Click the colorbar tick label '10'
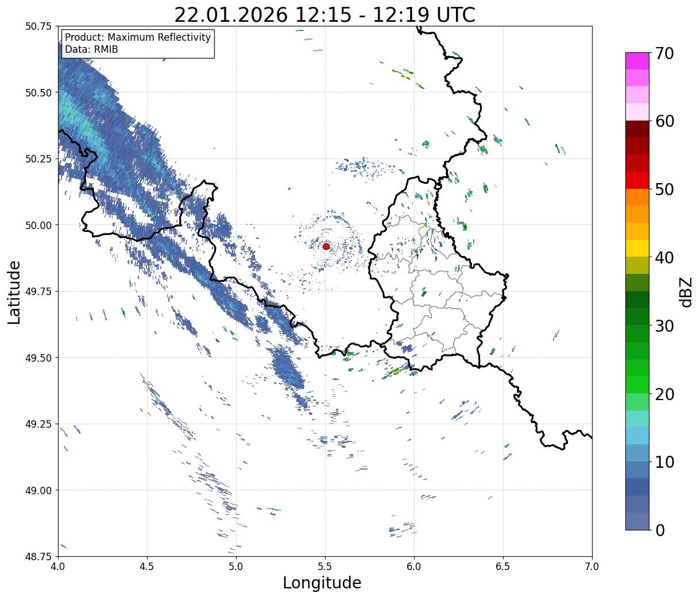Screen dimensions: 700x597 coord(664,462)
